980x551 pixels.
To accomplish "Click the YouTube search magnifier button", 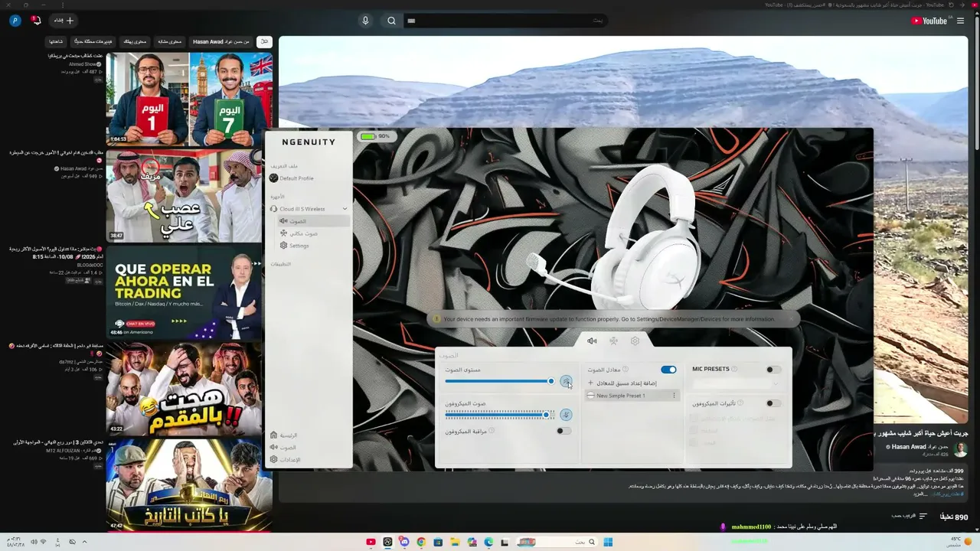I will pos(391,21).
